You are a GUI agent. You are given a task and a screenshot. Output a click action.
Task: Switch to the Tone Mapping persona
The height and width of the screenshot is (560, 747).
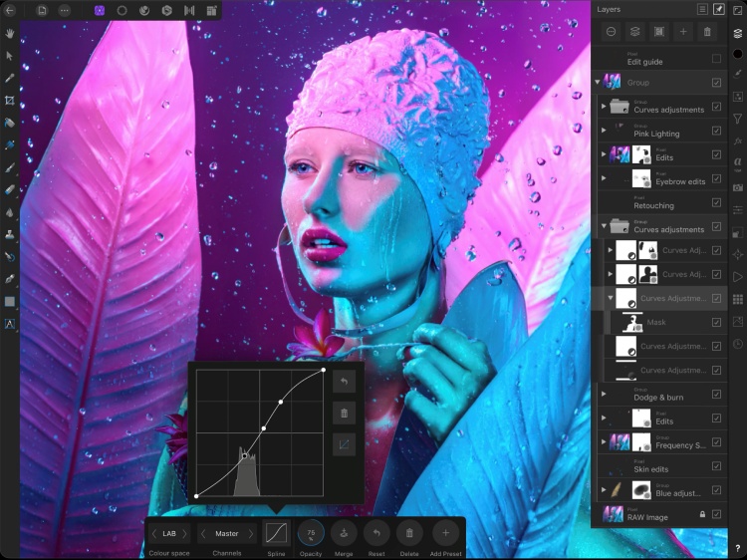coord(189,10)
